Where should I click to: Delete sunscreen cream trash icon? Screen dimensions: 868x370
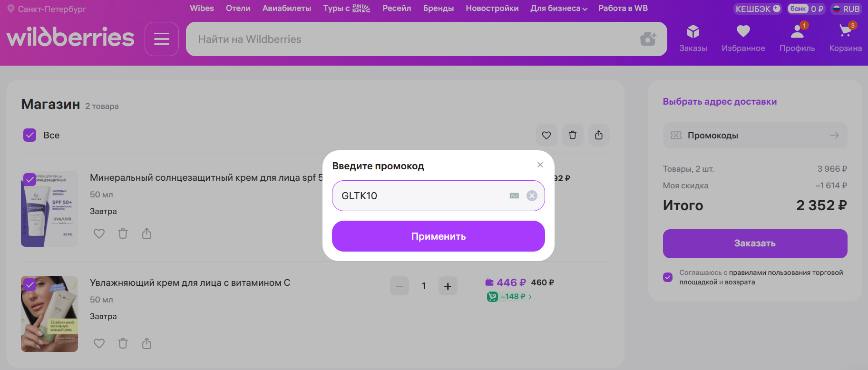(x=123, y=234)
